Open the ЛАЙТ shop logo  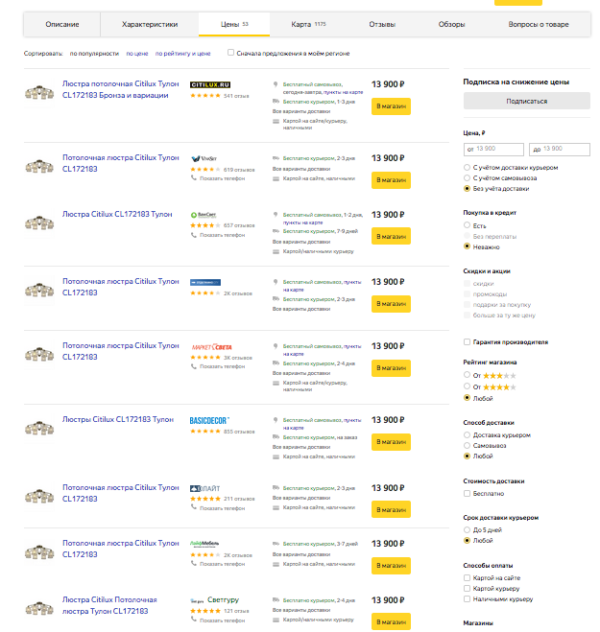click(205, 489)
